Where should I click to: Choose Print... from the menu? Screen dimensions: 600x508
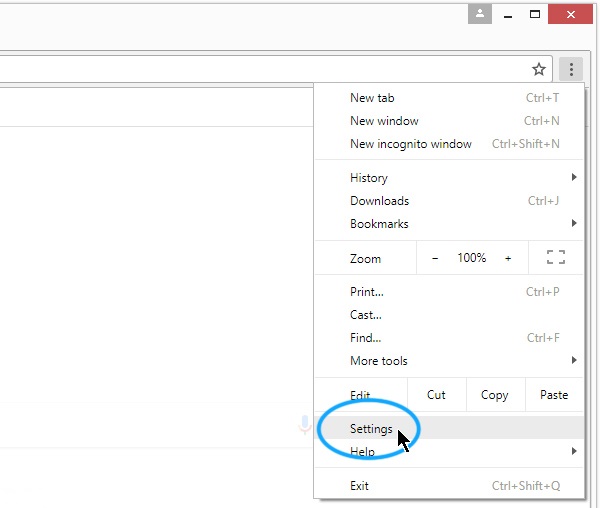pyautogui.click(x=449, y=292)
